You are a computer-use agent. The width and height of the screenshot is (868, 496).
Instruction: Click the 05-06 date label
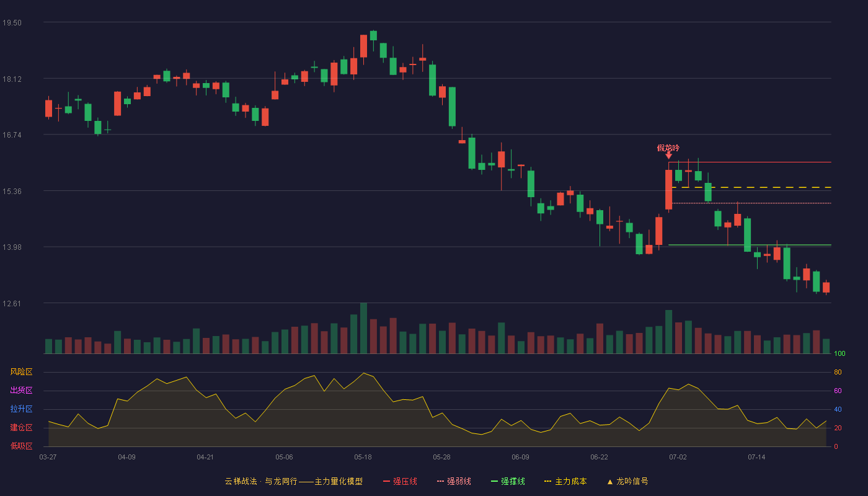click(x=284, y=457)
